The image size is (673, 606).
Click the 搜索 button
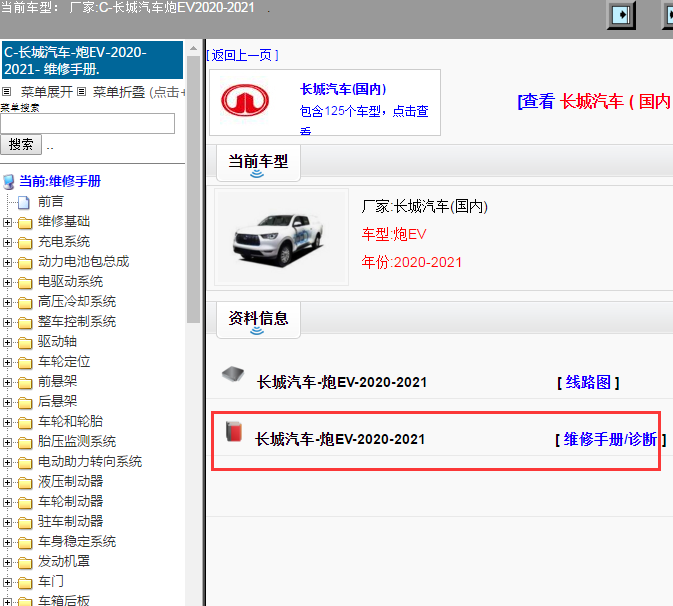pos(21,144)
